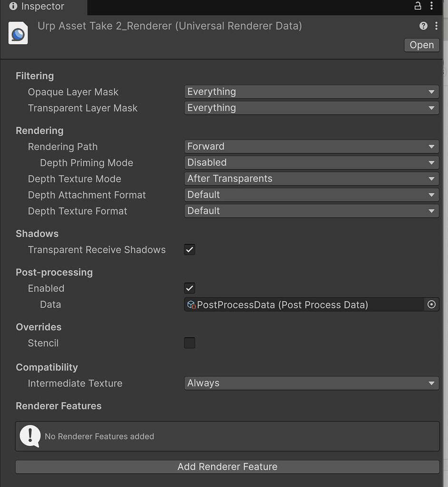The width and height of the screenshot is (448, 487).
Task: Click the PostProcessData cube icon
Action: click(x=191, y=304)
